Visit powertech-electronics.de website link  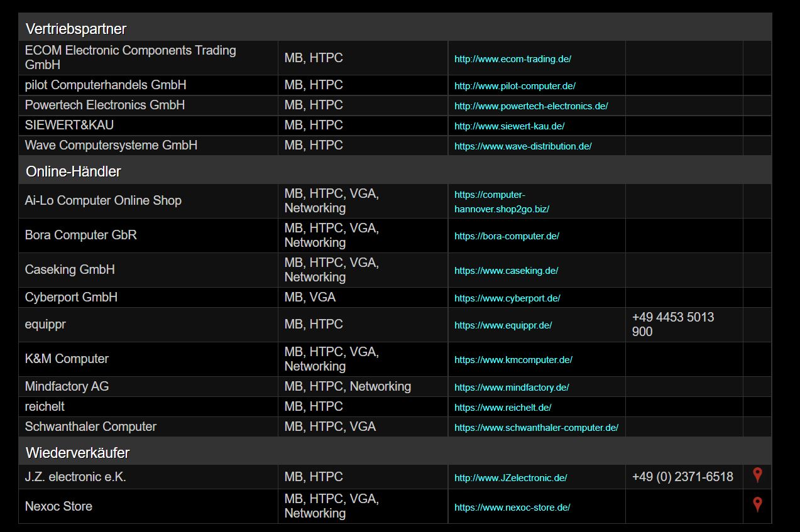pyautogui.click(x=531, y=106)
